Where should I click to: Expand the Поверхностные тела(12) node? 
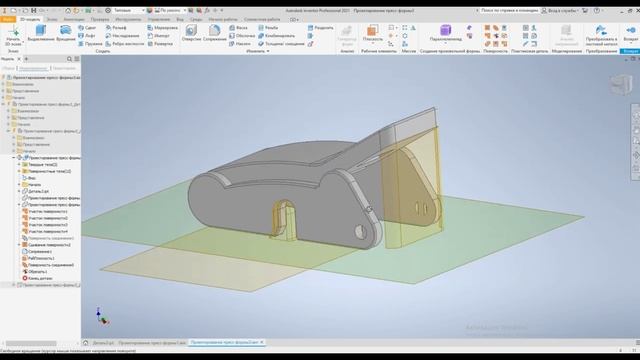(x=19, y=171)
